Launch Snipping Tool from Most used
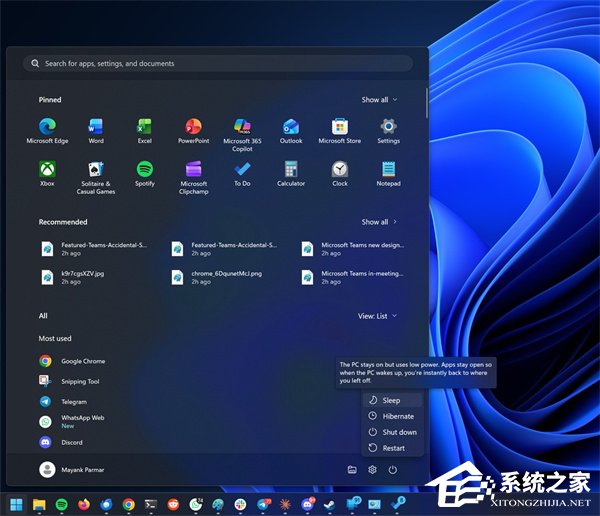Viewport: 600px width, 516px height. coord(69,381)
